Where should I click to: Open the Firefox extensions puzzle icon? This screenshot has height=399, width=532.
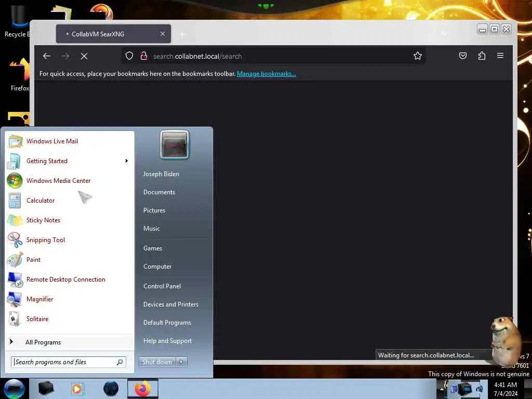482,56
